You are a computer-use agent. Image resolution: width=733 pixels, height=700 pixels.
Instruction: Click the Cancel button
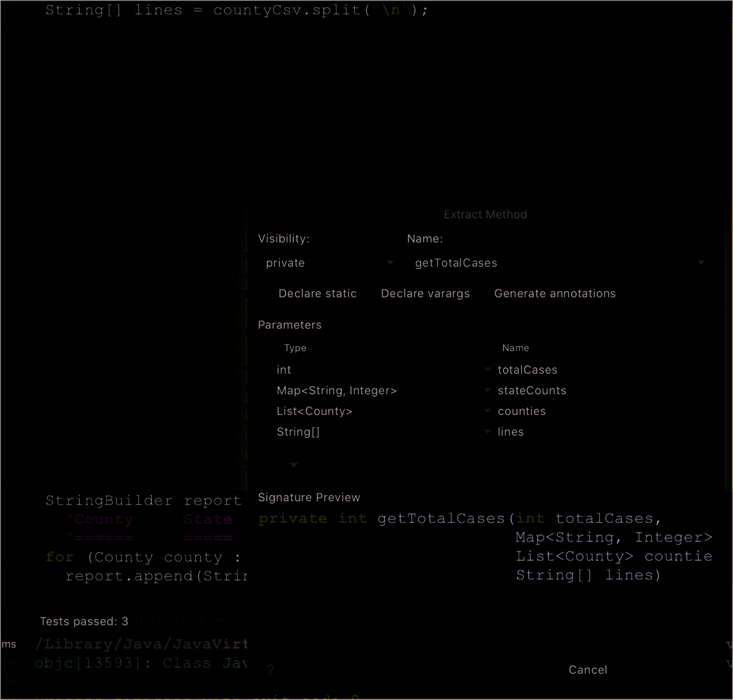pos(588,670)
